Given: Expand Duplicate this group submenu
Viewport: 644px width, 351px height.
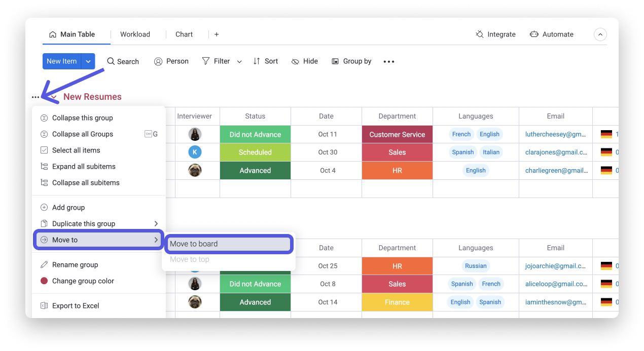Looking at the screenshot, I should (x=156, y=224).
